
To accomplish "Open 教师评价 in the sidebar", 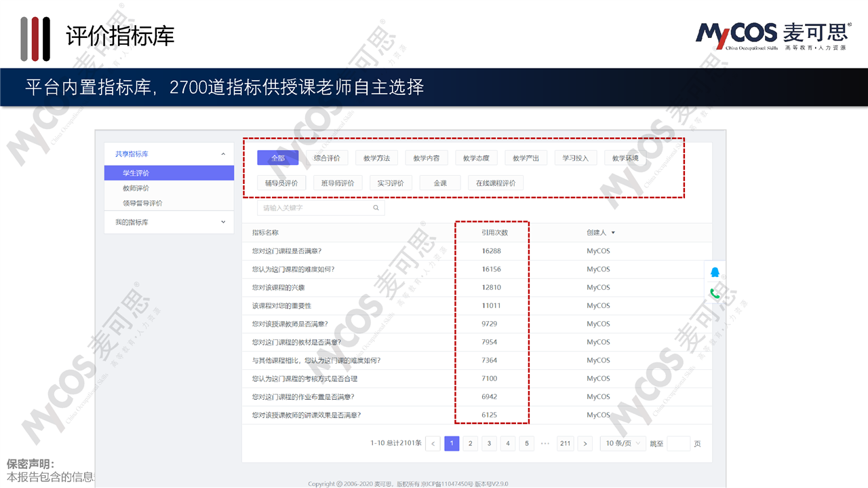I will [136, 188].
